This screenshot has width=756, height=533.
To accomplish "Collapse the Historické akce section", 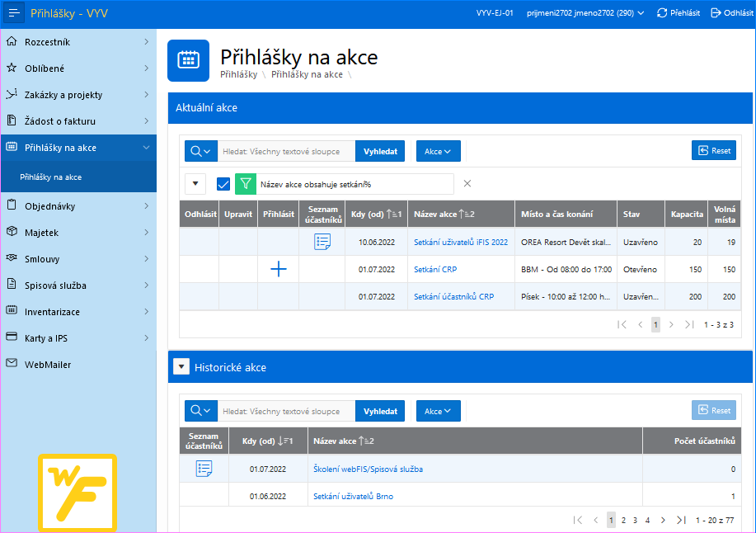I will [x=181, y=366].
